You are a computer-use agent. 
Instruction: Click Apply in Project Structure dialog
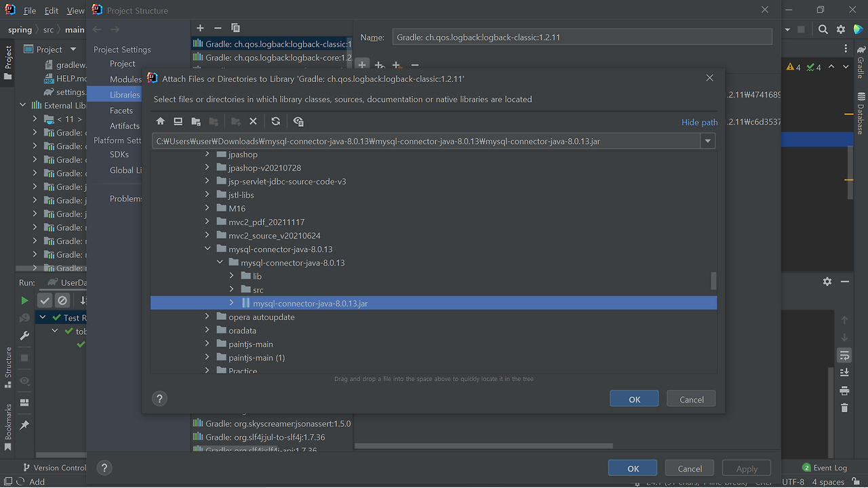[747, 468]
